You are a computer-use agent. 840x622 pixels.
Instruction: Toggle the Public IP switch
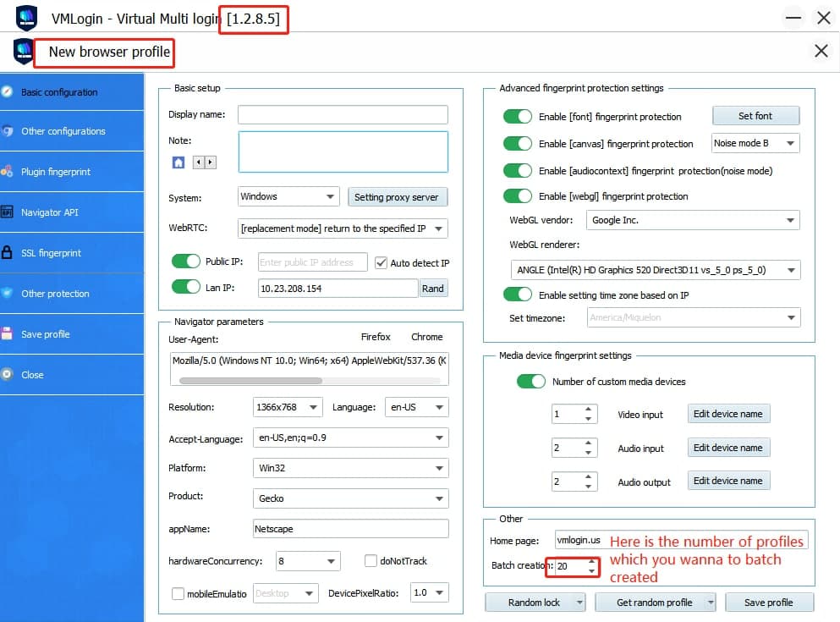click(x=185, y=262)
